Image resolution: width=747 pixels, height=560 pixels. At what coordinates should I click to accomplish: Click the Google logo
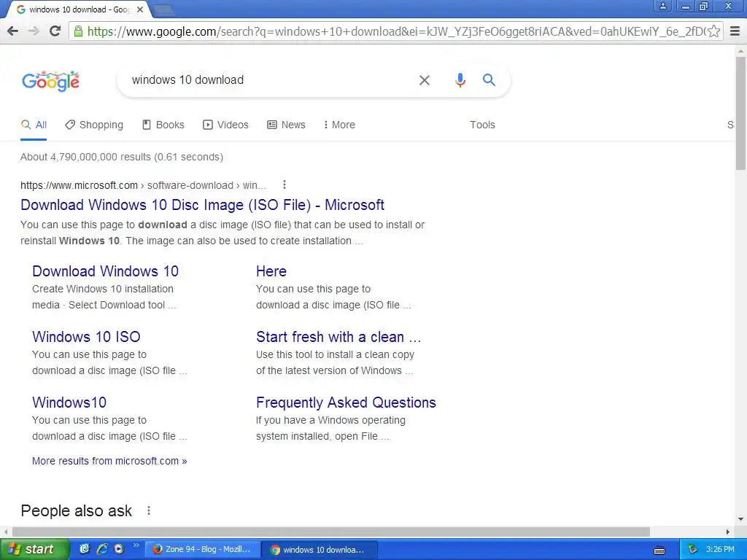pyautogui.click(x=50, y=81)
